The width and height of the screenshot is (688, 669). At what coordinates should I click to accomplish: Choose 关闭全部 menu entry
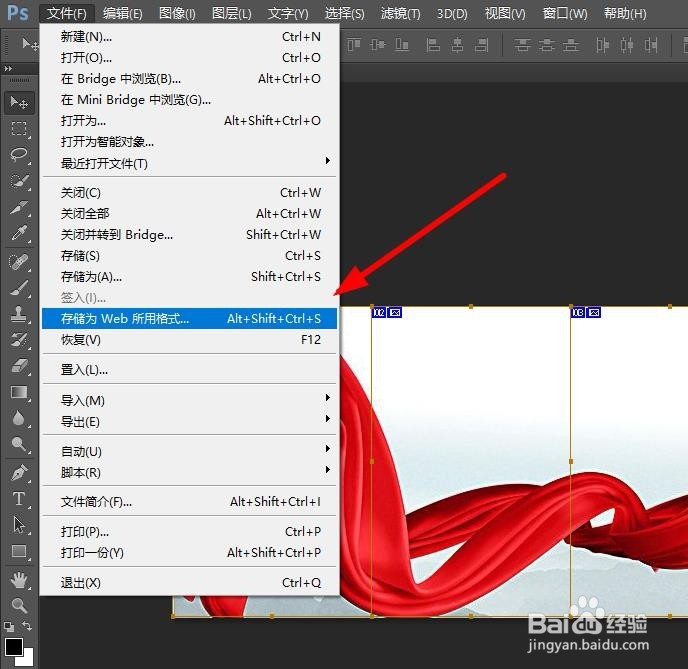pos(190,214)
